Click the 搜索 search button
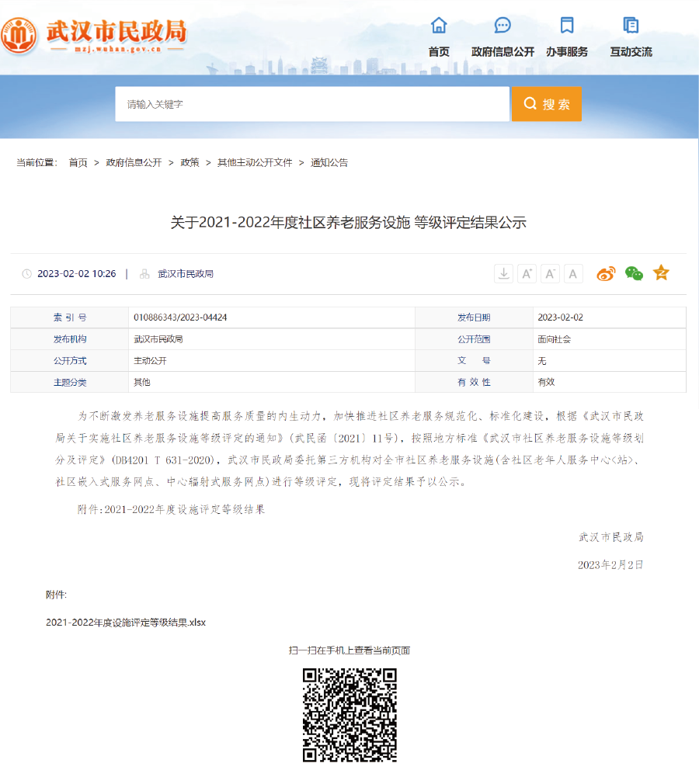 (x=546, y=103)
